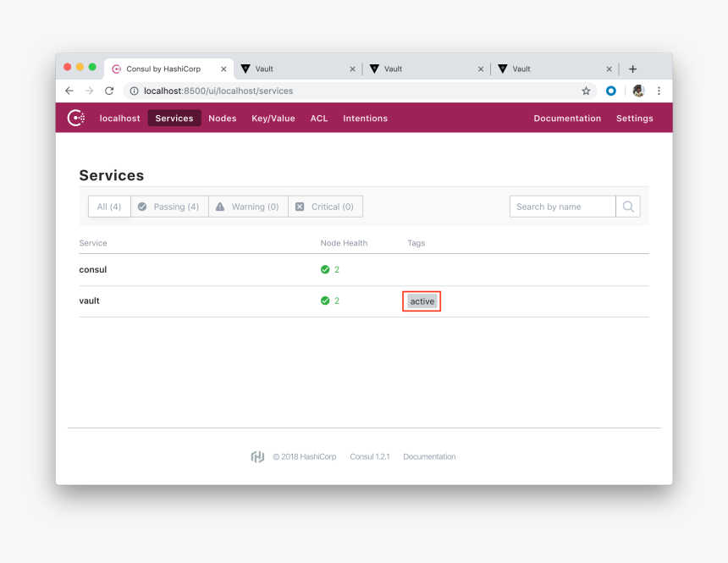Click the Tags column header

[x=416, y=243]
